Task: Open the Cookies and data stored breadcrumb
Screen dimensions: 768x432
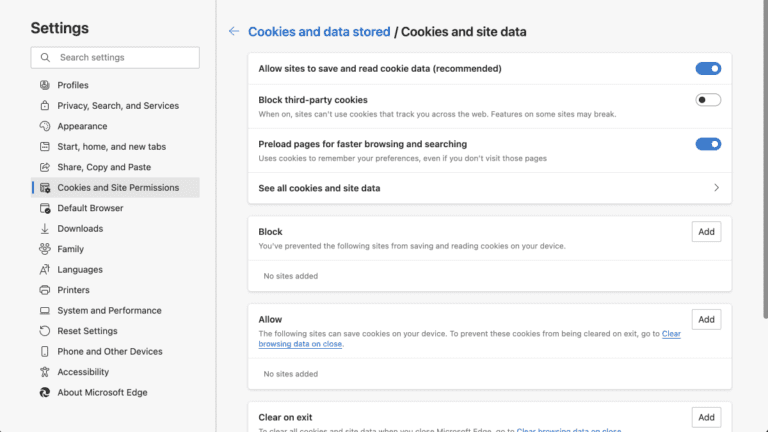Action: coord(319,32)
